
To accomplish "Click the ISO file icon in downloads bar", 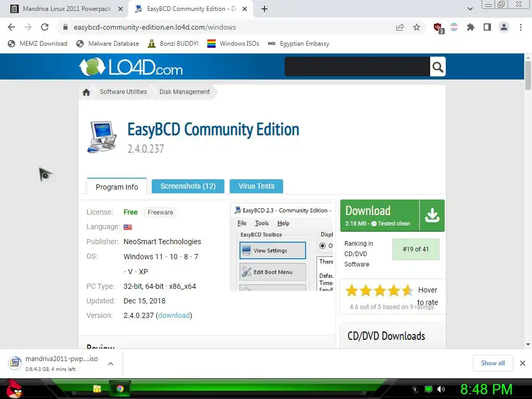I will point(15,363).
